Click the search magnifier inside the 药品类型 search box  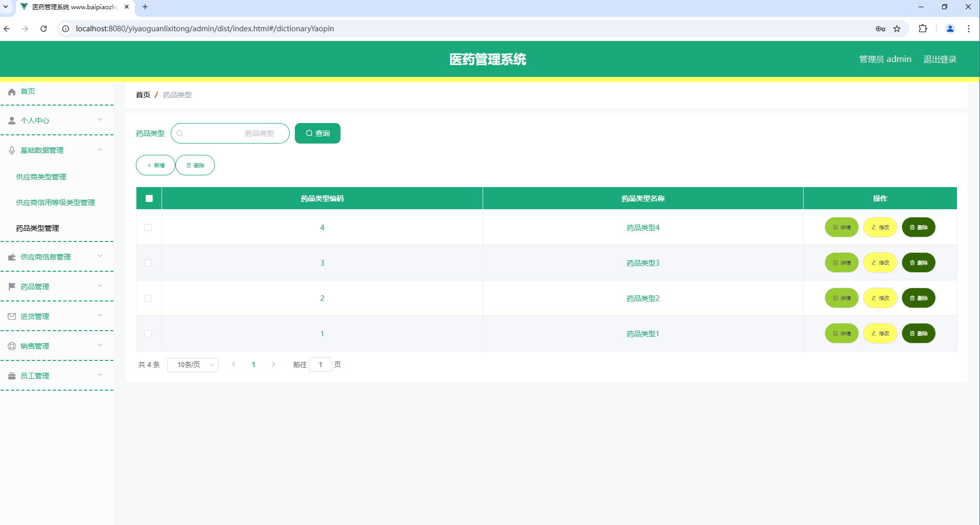pyautogui.click(x=180, y=133)
